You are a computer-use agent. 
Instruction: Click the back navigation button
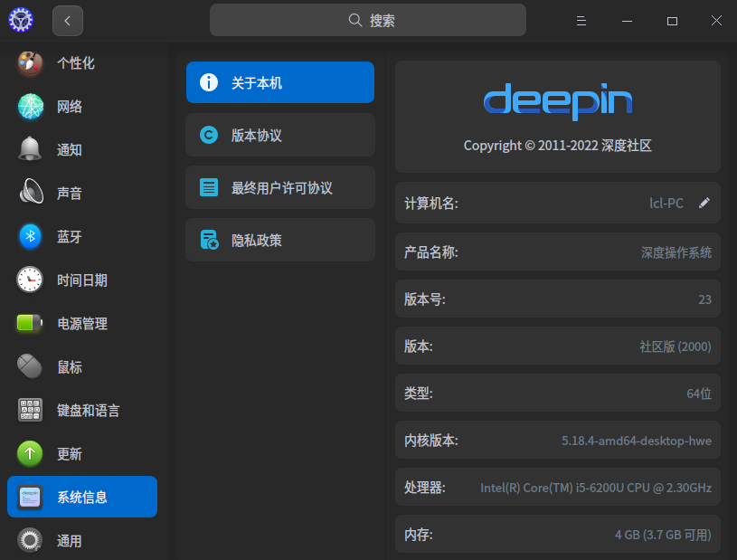pos(68,20)
